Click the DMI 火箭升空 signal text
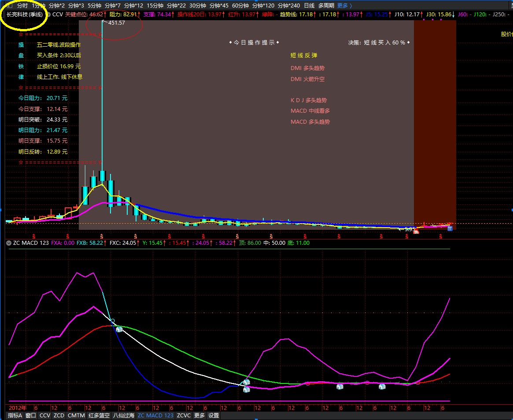The image size is (513, 420). (x=307, y=79)
